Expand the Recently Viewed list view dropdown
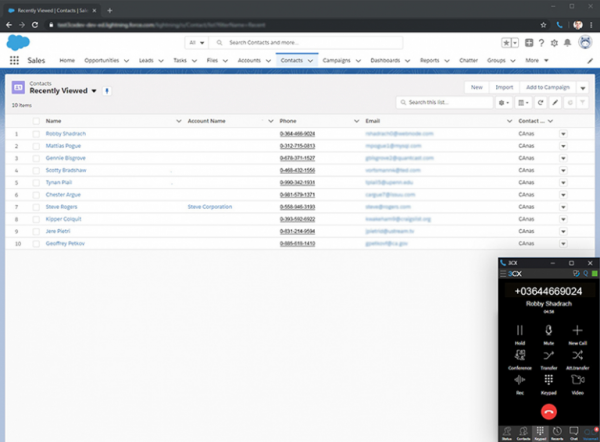600x442 pixels. (94, 90)
